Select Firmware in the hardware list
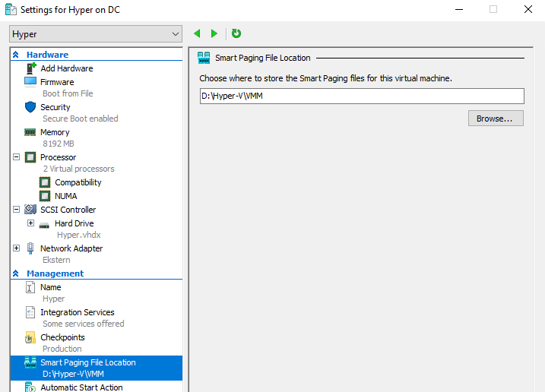545x392 pixels. click(x=57, y=82)
